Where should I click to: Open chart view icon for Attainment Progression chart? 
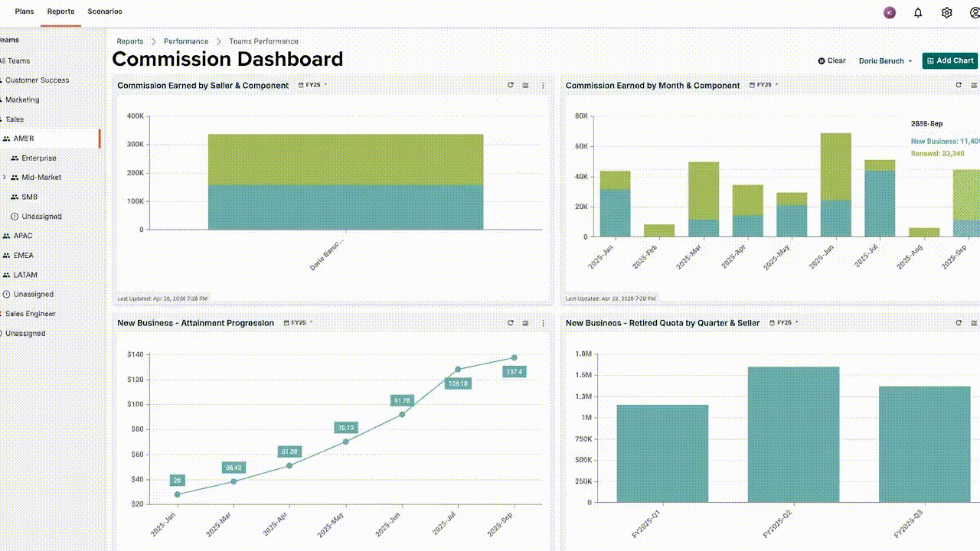pos(526,323)
